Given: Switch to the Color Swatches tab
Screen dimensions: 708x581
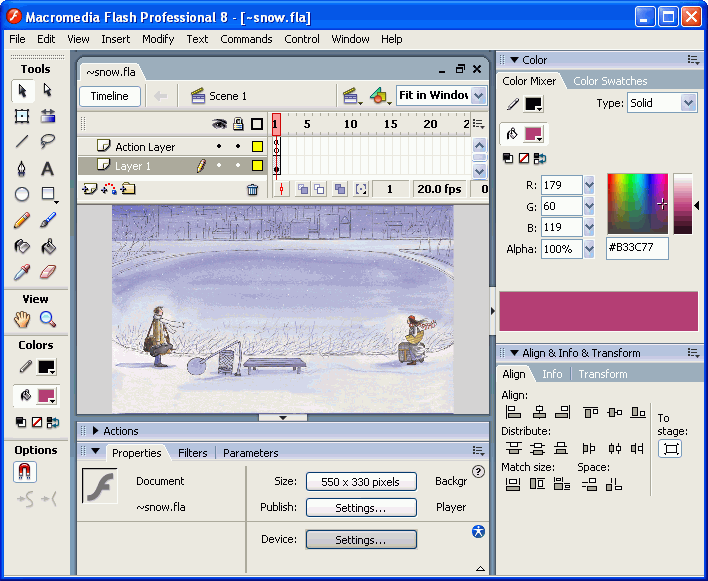Looking at the screenshot, I should click(x=610, y=81).
